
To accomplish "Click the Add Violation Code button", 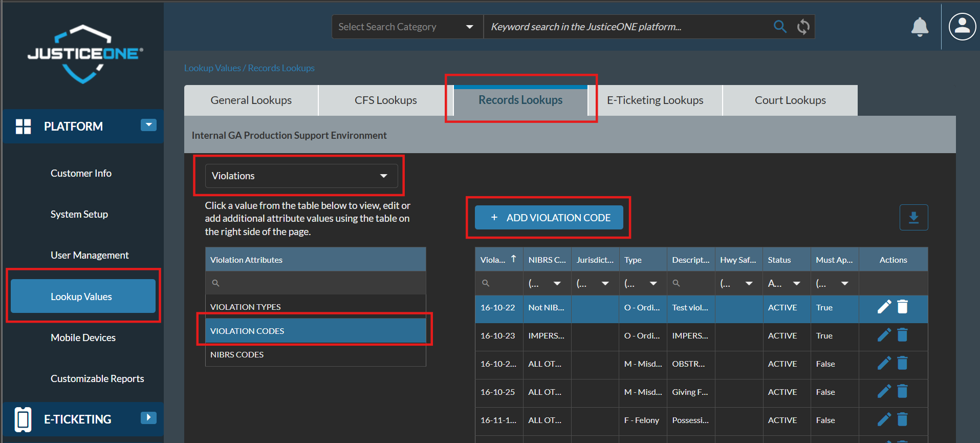I will [549, 218].
